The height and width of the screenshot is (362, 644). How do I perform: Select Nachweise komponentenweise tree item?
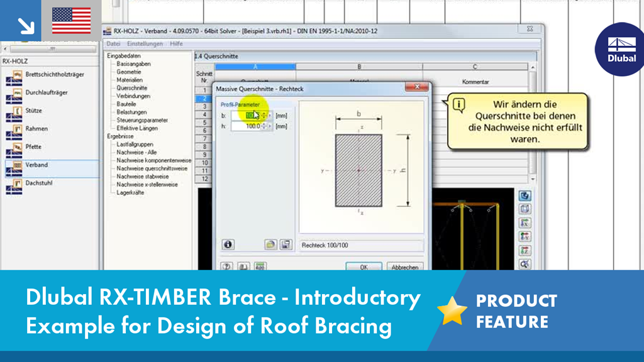(153, 160)
